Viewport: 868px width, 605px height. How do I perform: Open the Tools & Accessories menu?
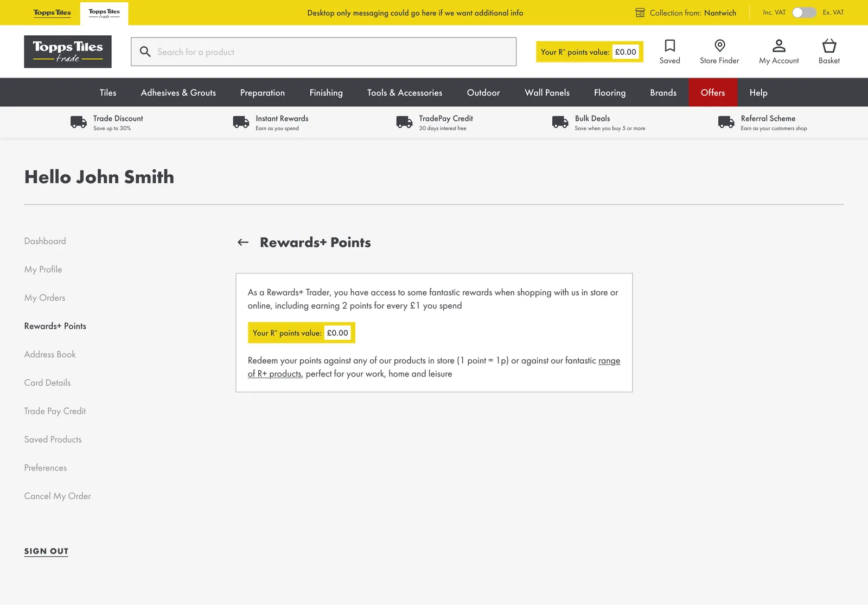pyautogui.click(x=405, y=93)
